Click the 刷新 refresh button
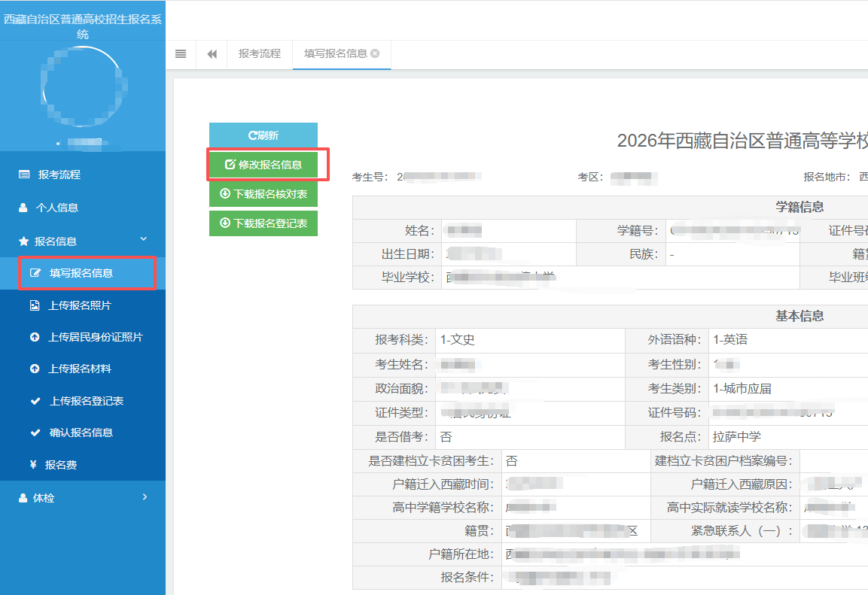 coord(263,135)
